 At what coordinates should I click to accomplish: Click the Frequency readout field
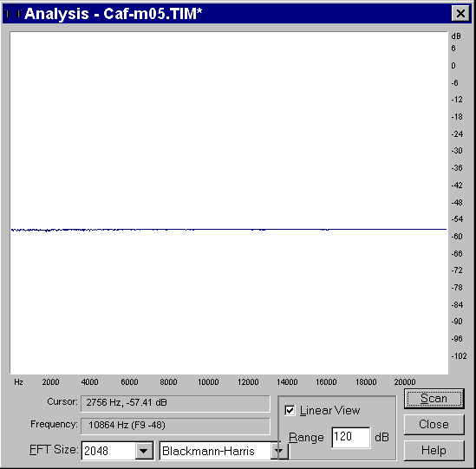pos(175,426)
